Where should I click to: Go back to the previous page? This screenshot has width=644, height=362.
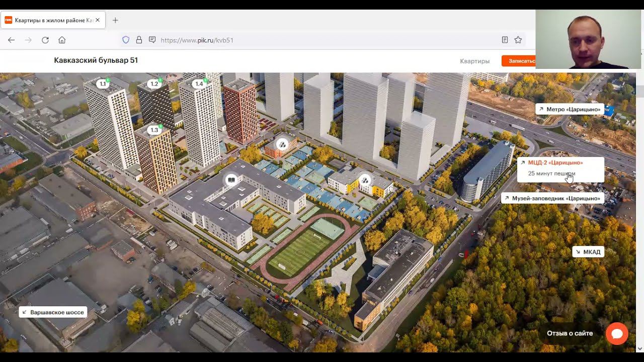[11, 40]
